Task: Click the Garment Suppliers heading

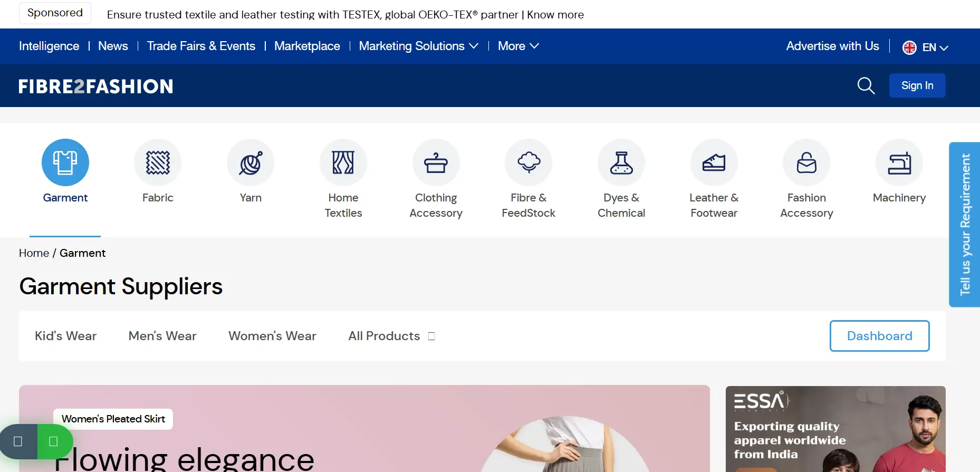Action: pyautogui.click(x=121, y=286)
